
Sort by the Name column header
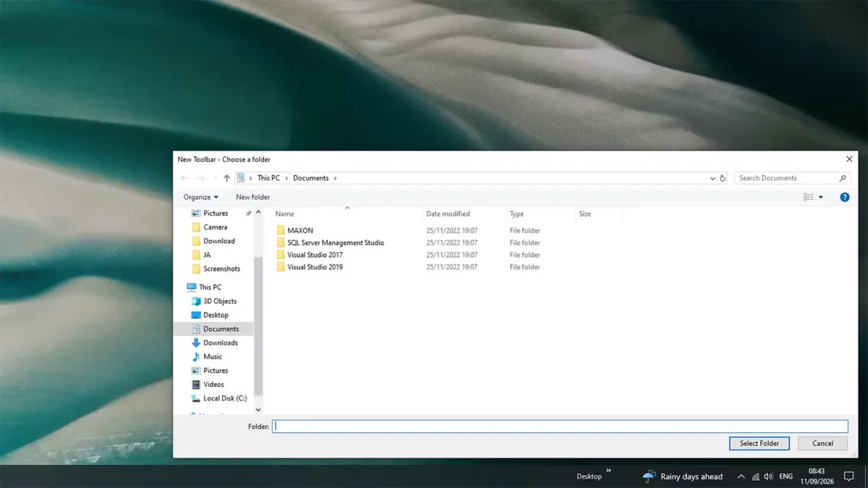284,214
